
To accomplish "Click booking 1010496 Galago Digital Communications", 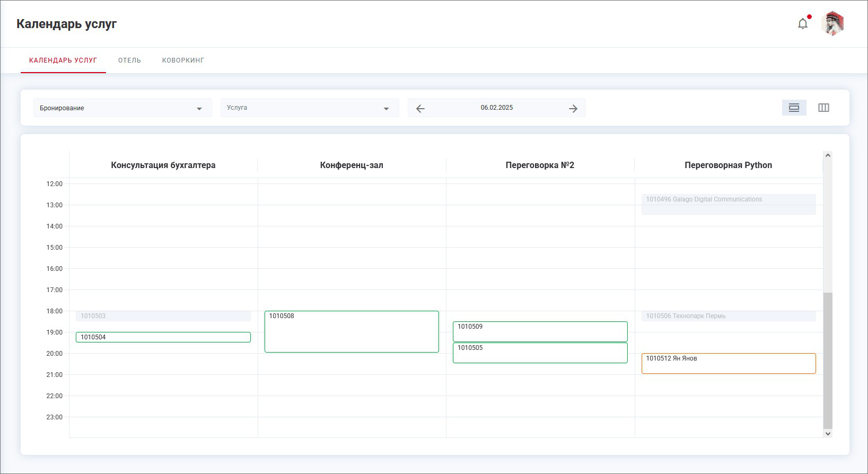I will 728,204.
